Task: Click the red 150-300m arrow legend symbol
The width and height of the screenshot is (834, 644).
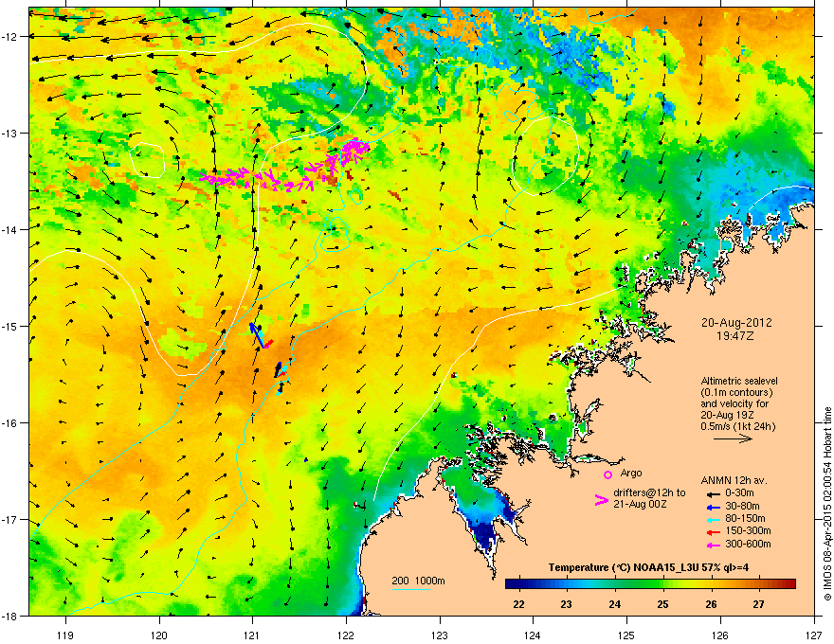Action: 714,532
